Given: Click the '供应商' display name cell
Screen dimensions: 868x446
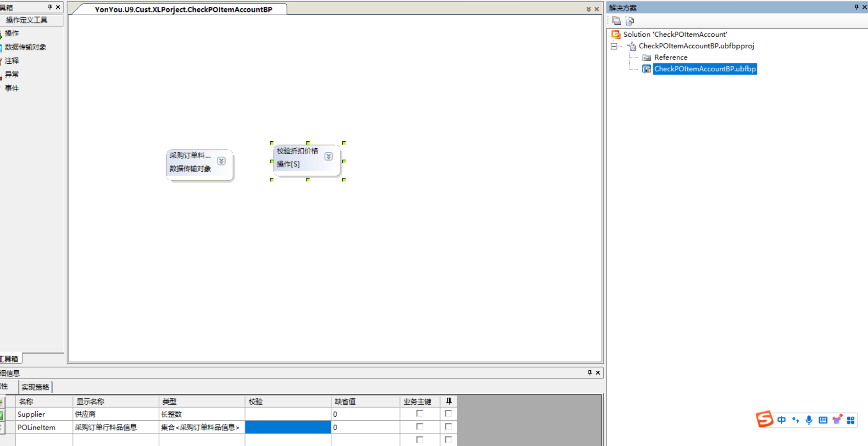Looking at the screenshot, I should coord(116,414).
